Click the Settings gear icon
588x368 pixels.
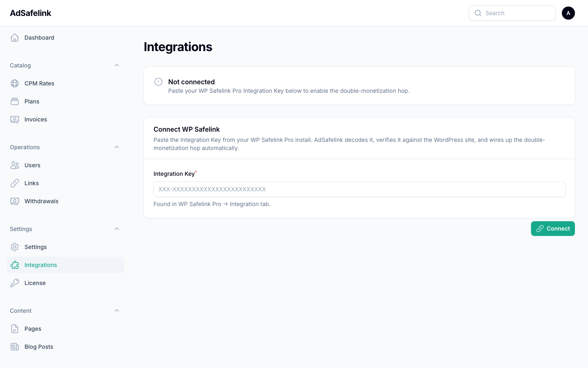click(15, 247)
